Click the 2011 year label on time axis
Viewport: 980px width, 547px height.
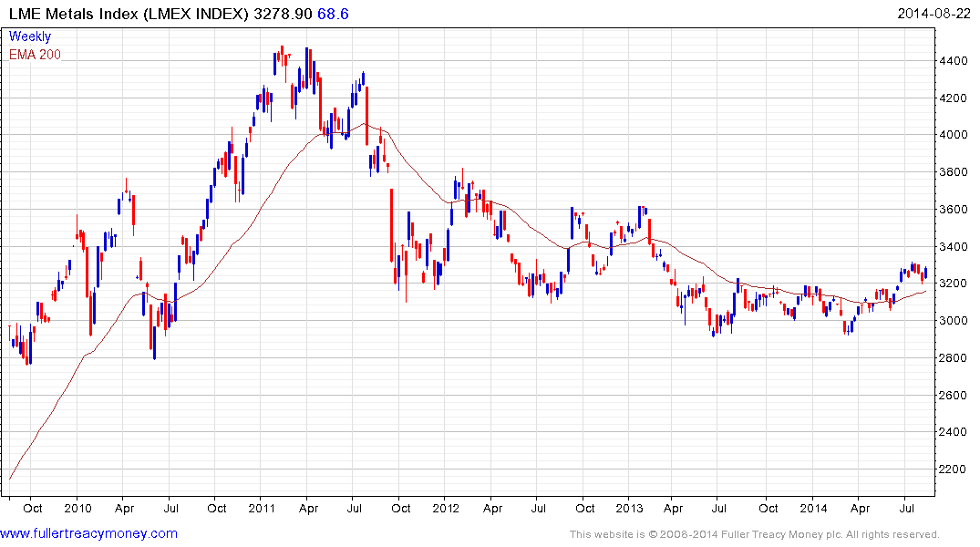pos(262,508)
